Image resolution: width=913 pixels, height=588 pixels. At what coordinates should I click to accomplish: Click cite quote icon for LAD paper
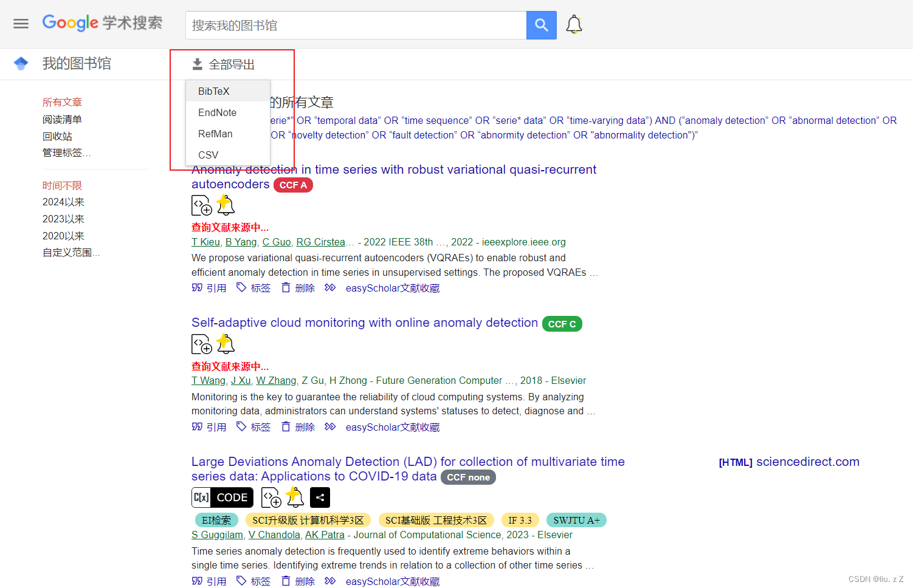pos(197,581)
